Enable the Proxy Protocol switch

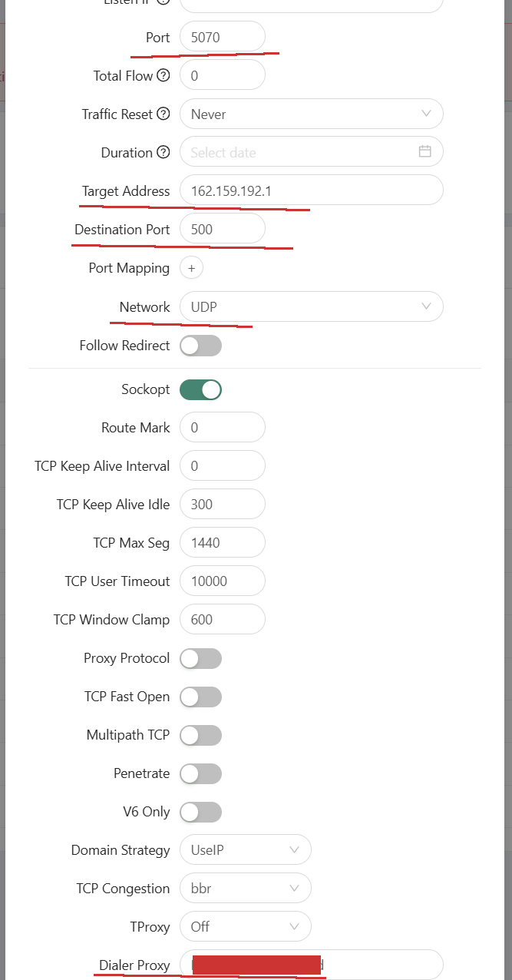[x=200, y=658]
